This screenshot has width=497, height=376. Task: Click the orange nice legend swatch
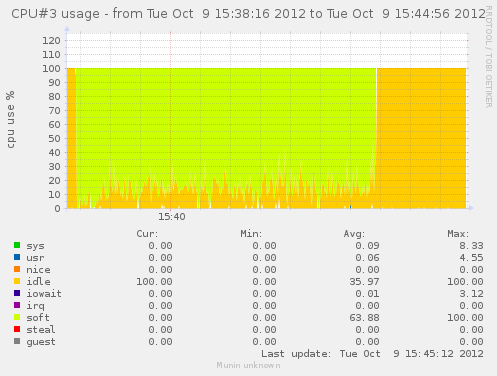point(17,269)
